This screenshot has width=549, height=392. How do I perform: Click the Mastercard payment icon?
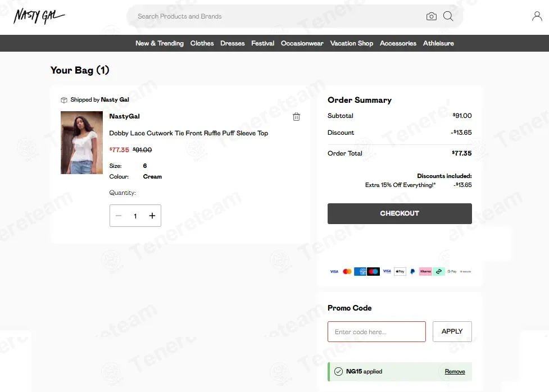pos(347,271)
